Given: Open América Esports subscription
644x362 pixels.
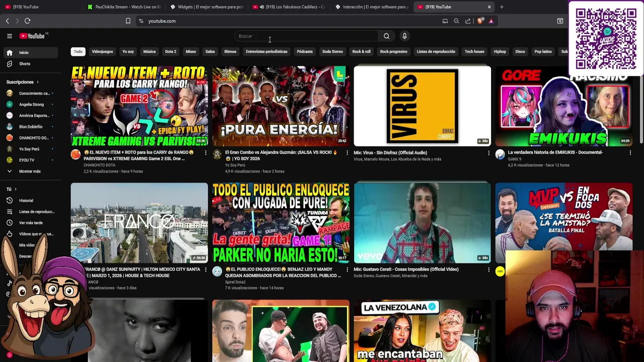Looking at the screenshot, I should pos(30,116).
